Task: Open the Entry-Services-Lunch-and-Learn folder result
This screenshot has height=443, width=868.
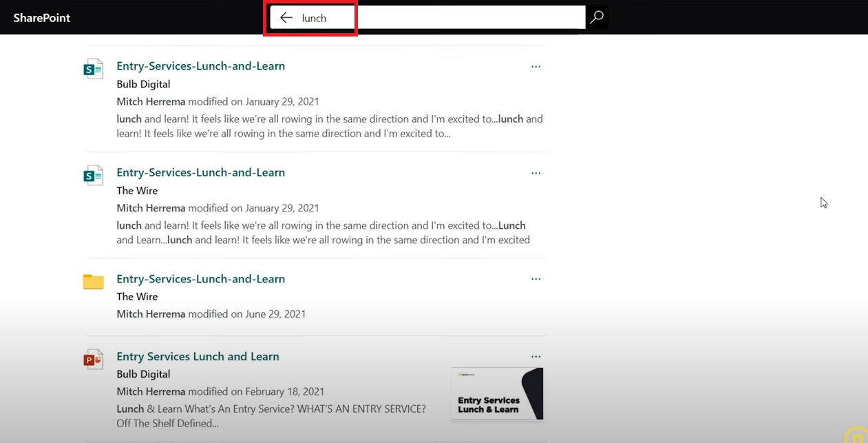Action: coord(200,279)
